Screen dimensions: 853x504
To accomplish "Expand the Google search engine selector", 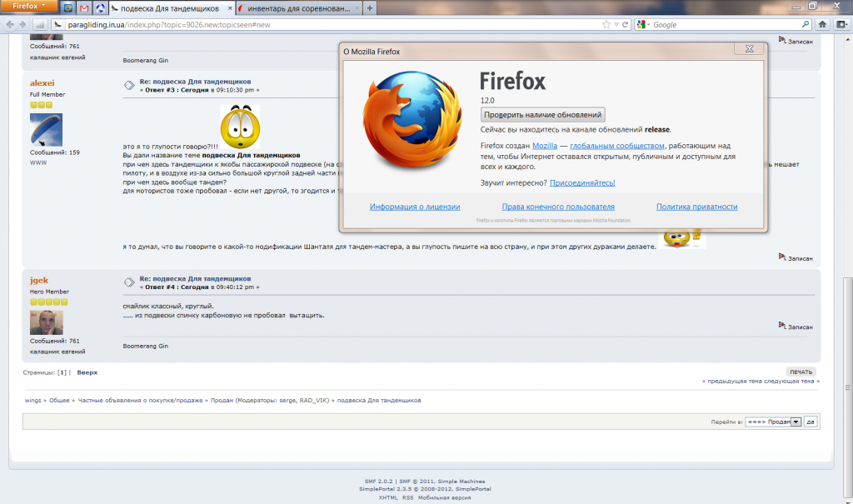I will tap(643, 25).
